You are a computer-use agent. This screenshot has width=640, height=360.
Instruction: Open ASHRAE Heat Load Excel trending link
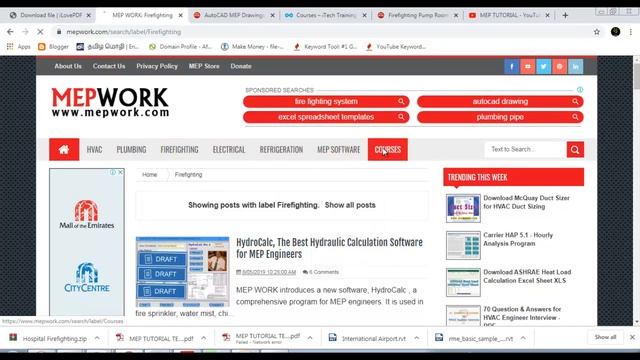click(x=527, y=276)
